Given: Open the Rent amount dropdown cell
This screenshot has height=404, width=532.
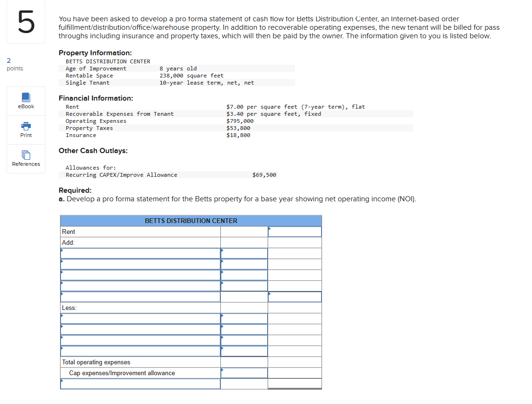Looking at the screenshot, I should (295, 232).
